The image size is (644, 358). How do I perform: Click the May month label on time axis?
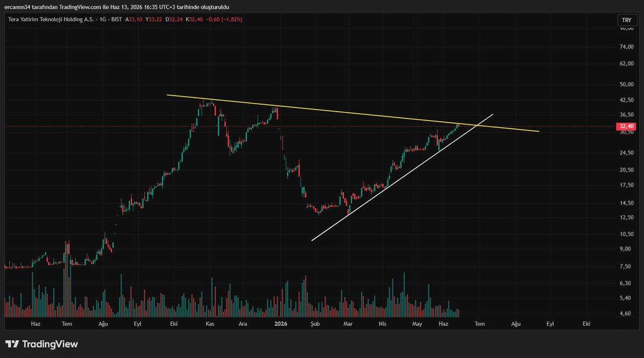418,324
